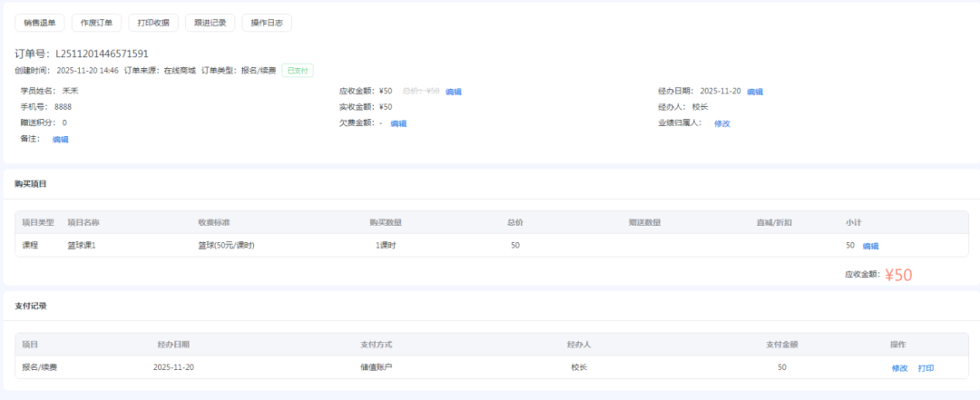The height and width of the screenshot is (400, 980).
Task: Click the 支付记录 section header
Action: (x=30, y=306)
